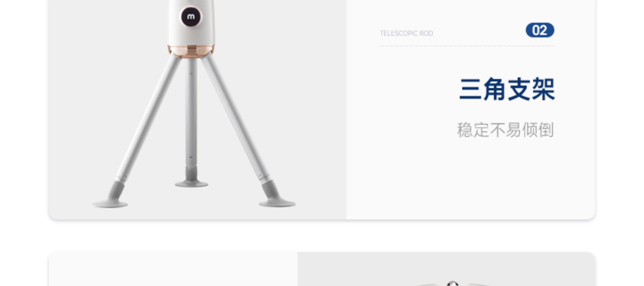The height and width of the screenshot is (286, 644).
Task: Click the blue "02" number badge
Action: coord(540,30)
